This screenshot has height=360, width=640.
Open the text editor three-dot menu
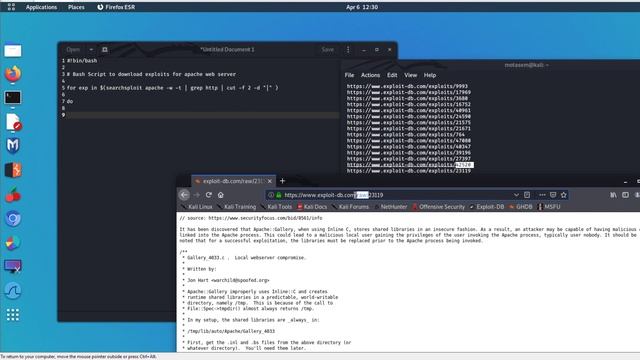348,49
